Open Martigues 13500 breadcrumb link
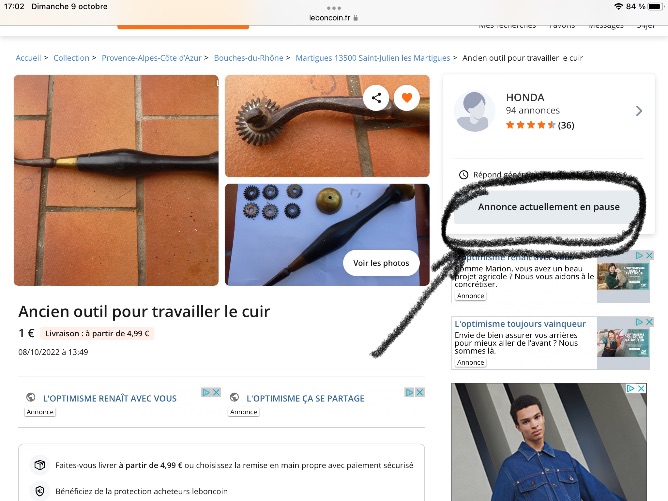 (x=373, y=58)
